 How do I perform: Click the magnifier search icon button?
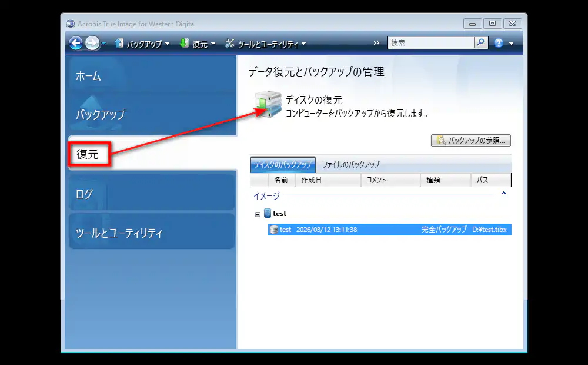(x=481, y=43)
